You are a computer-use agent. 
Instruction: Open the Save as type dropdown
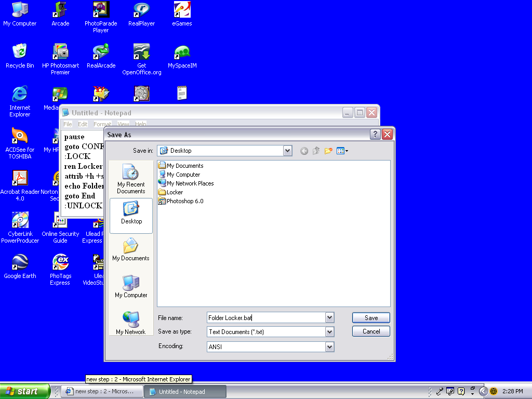[329, 331]
